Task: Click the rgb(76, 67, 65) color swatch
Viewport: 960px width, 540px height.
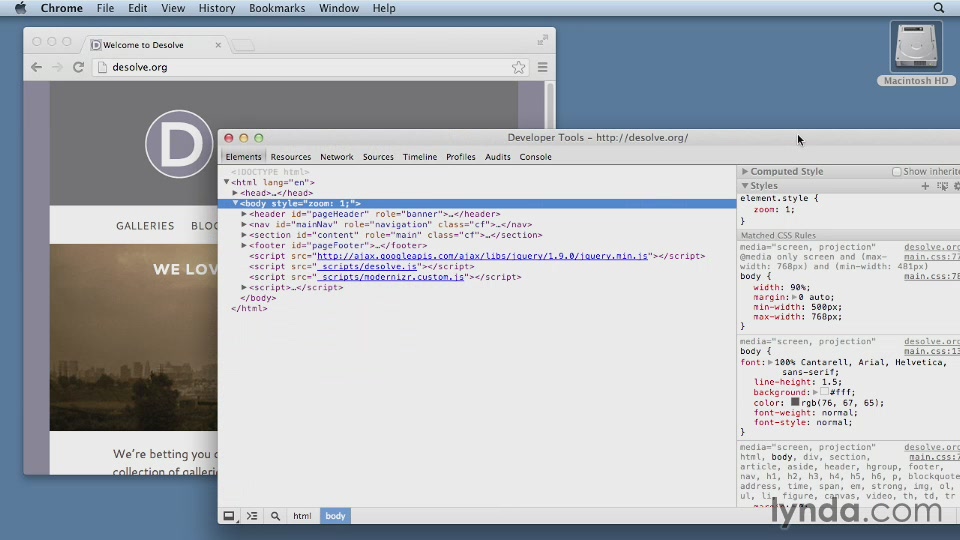Action: (795, 402)
